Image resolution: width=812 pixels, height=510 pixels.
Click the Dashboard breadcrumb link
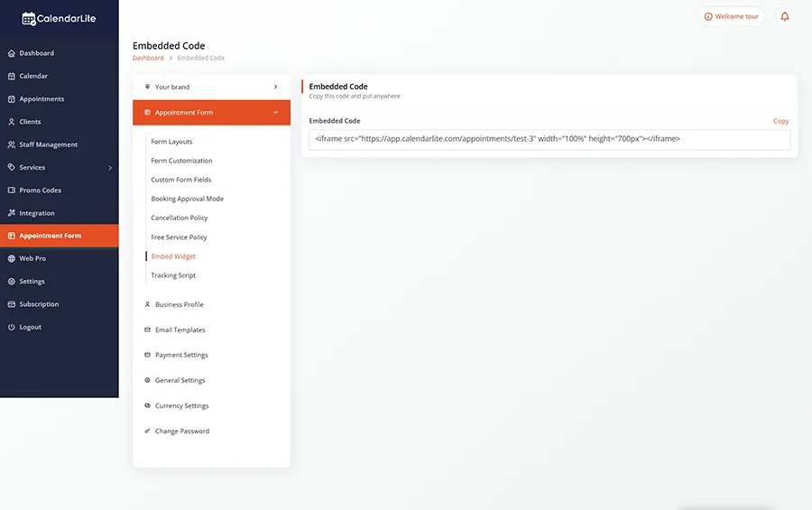tap(148, 58)
